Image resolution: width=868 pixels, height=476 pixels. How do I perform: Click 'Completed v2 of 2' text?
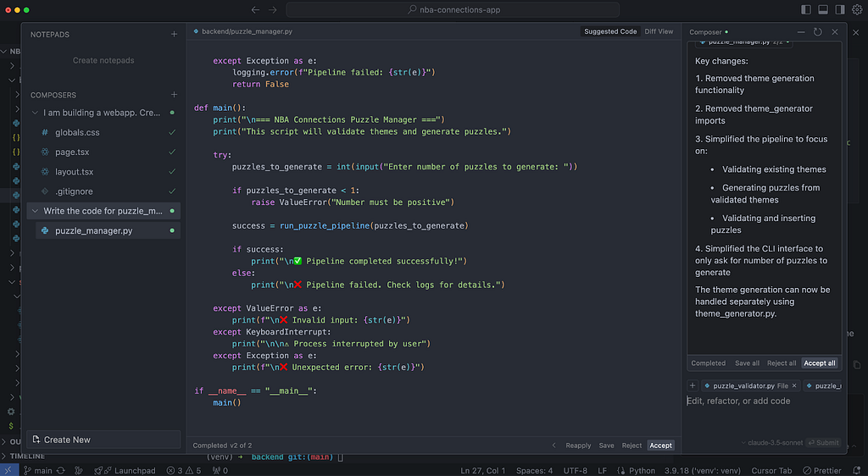[222, 445]
